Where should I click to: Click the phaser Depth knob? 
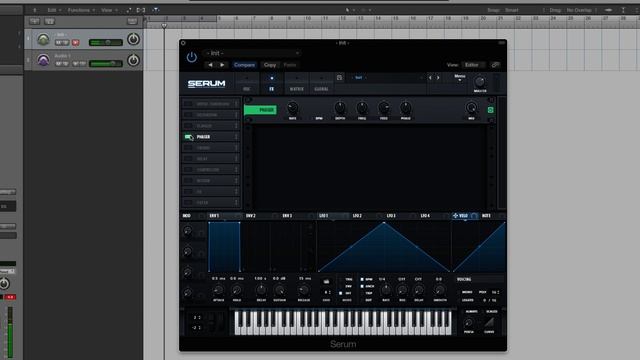point(340,108)
